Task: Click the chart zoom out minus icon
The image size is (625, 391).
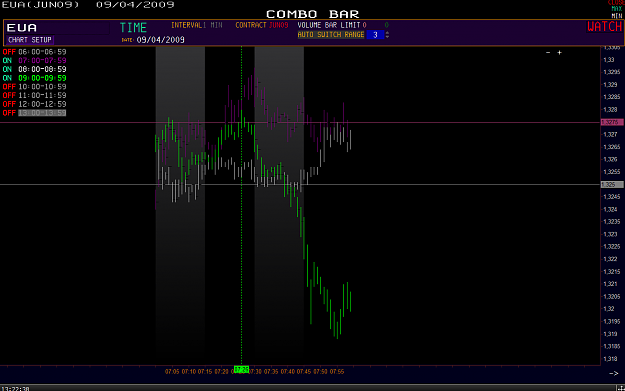Action: 548,53
